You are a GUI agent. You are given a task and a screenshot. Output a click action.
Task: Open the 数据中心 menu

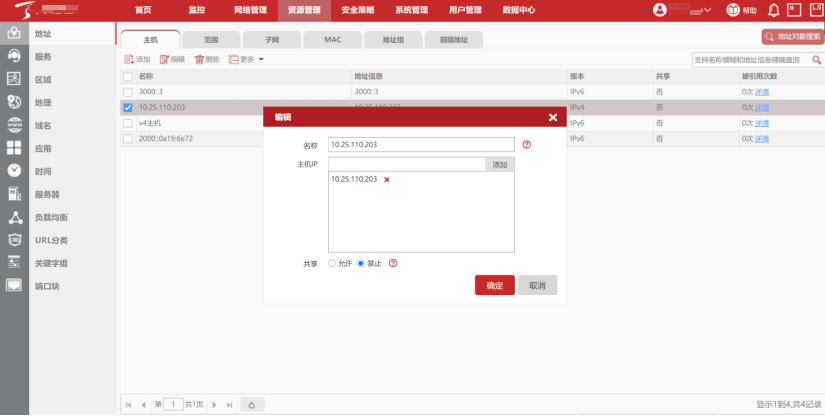pos(519,10)
